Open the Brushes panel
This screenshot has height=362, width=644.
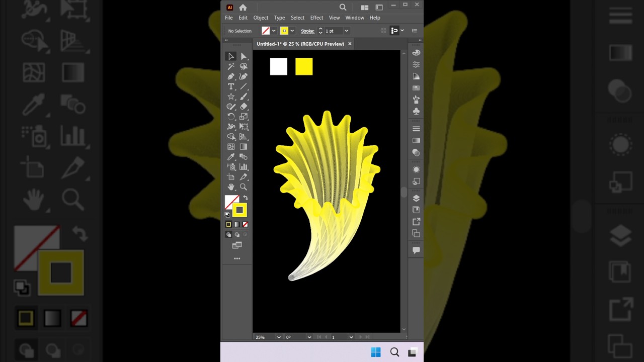(416, 100)
